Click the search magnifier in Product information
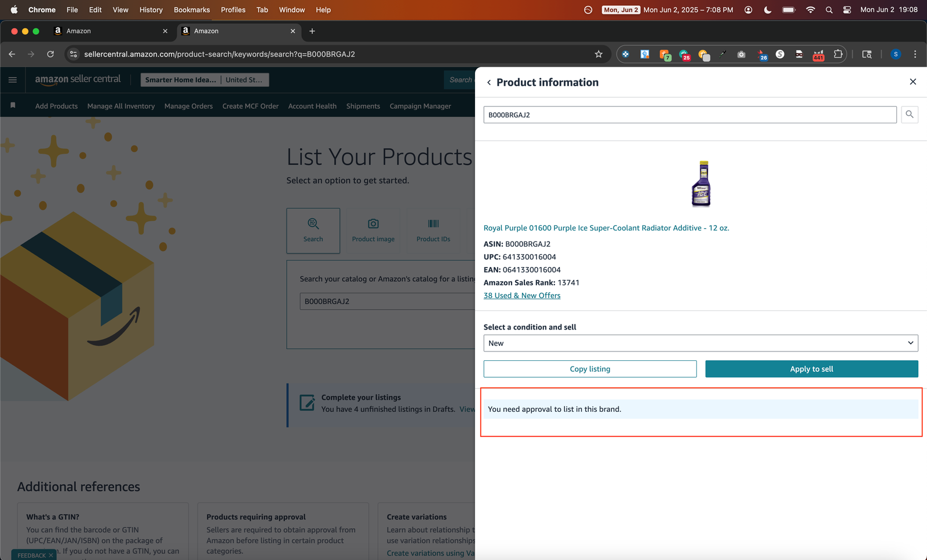The height and width of the screenshot is (560, 927). (910, 115)
